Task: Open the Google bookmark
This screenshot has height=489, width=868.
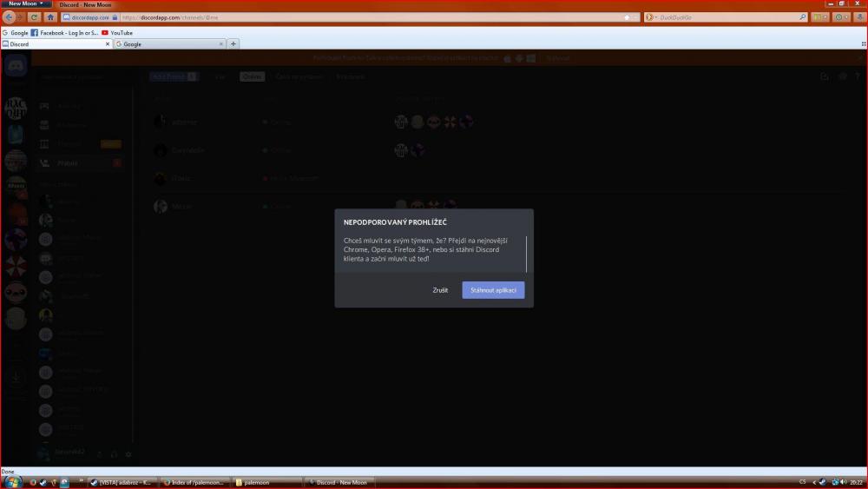Action: click(x=15, y=33)
